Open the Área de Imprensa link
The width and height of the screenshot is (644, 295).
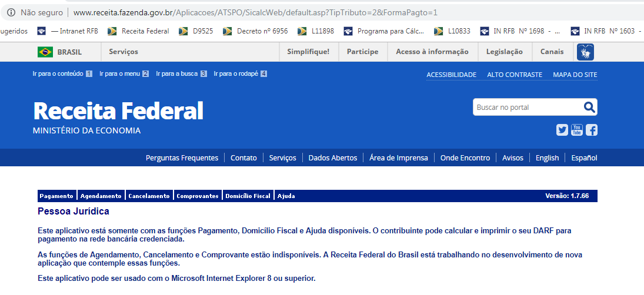(x=398, y=158)
